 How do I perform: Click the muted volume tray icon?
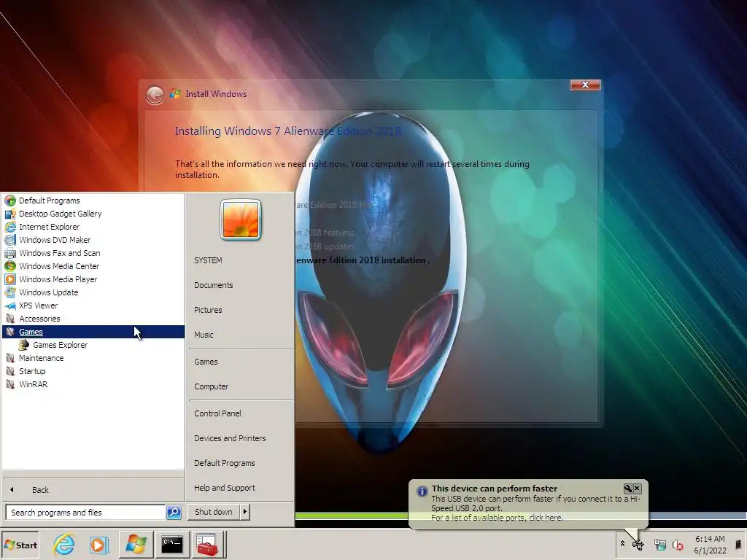pyautogui.click(x=677, y=545)
